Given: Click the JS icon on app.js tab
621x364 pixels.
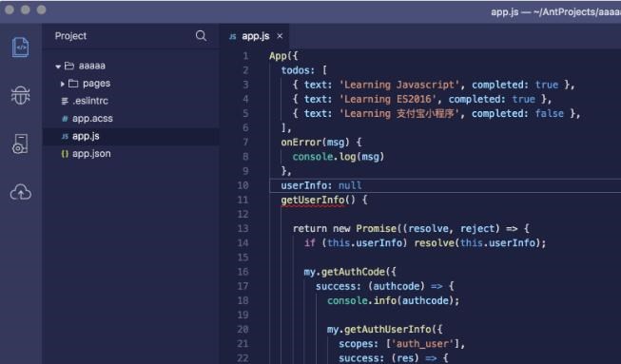Looking at the screenshot, I should [x=232, y=36].
